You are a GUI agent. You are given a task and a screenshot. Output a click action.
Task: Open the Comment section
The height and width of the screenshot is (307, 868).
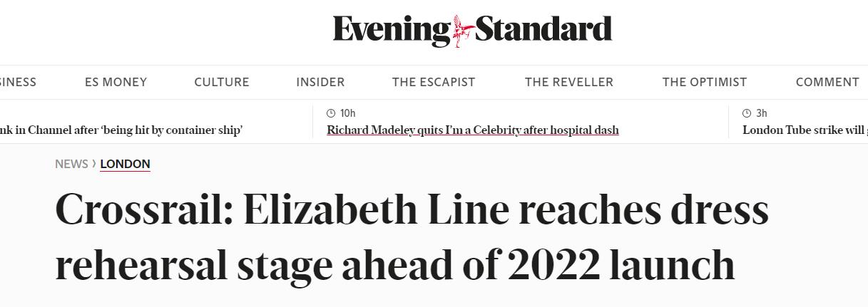(827, 82)
